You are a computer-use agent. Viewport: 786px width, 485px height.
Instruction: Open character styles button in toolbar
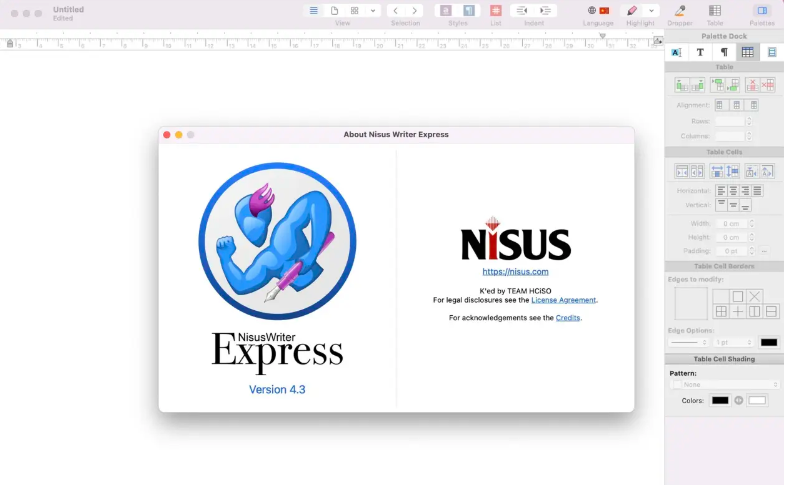pyautogui.click(x=446, y=11)
